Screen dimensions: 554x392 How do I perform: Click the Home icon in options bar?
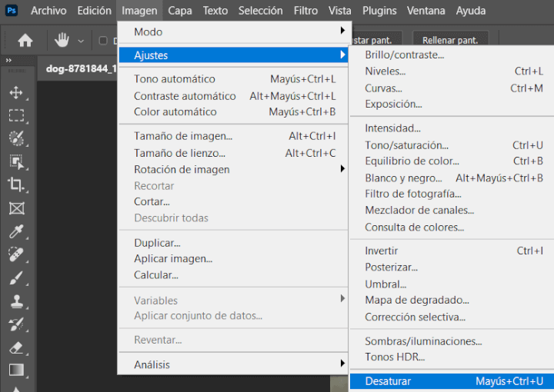point(25,40)
